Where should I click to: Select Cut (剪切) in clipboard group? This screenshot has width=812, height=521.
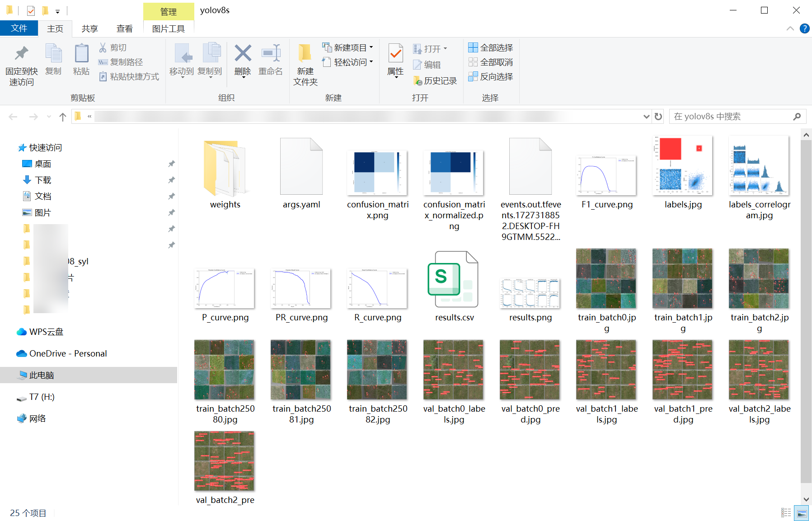click(113, 47)
